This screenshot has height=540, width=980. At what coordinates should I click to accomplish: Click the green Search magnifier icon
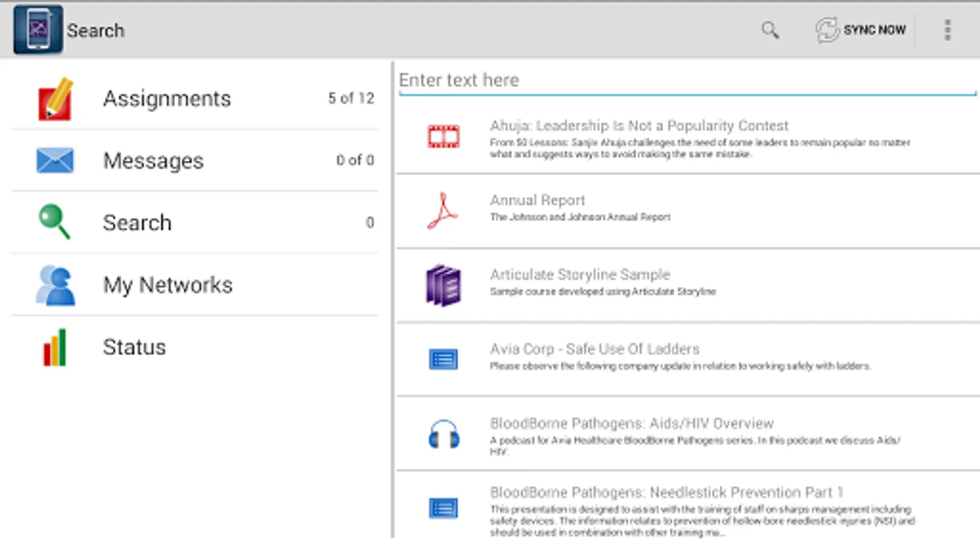[54, 222]
